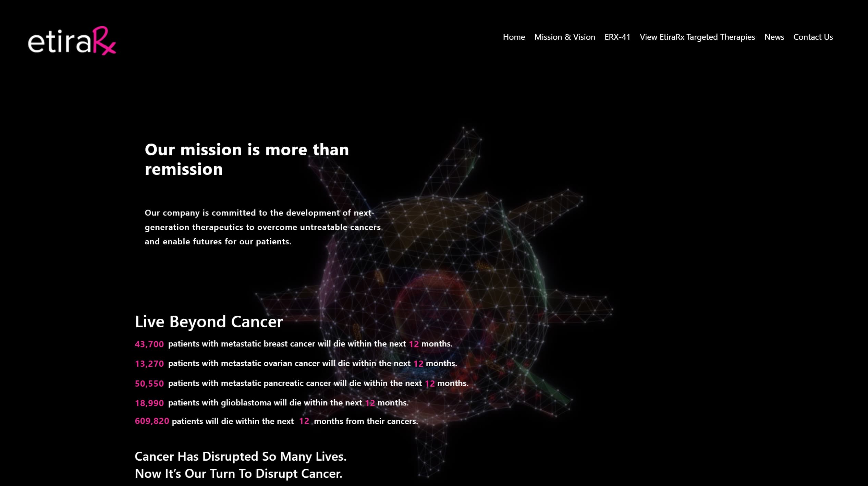The height and width of the screenshot is (486, 868).
Task: Open the ERX-41 nav link
Action: click(x=617, y=37)
